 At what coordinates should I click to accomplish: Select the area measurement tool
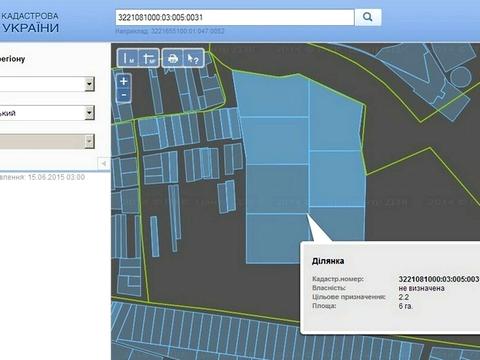(149, 58)
